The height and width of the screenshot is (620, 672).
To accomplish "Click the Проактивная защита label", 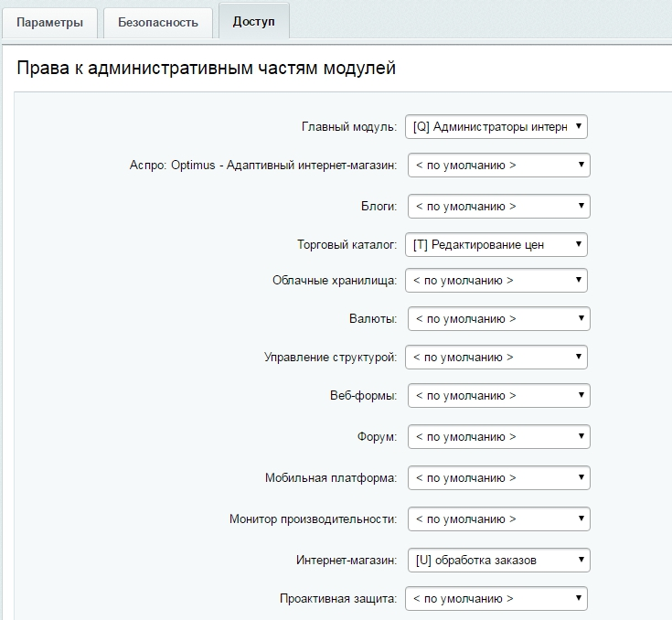I will [x=338, y=599].
